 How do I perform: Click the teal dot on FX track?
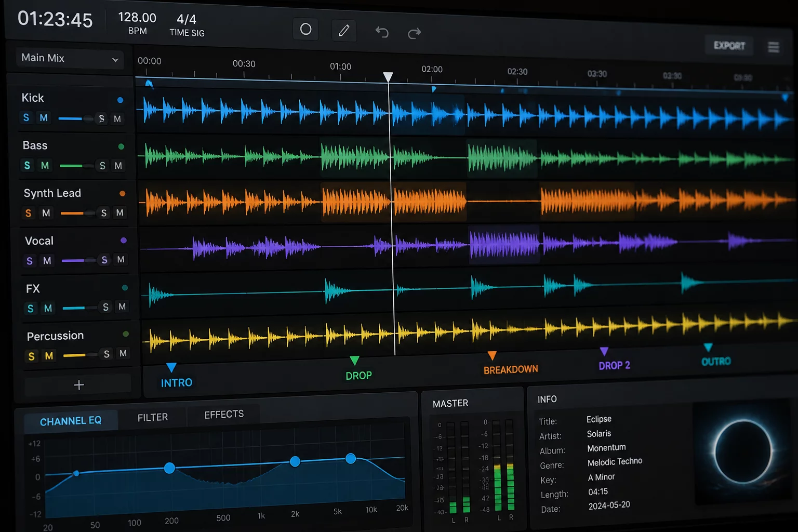tap(125, 287)
